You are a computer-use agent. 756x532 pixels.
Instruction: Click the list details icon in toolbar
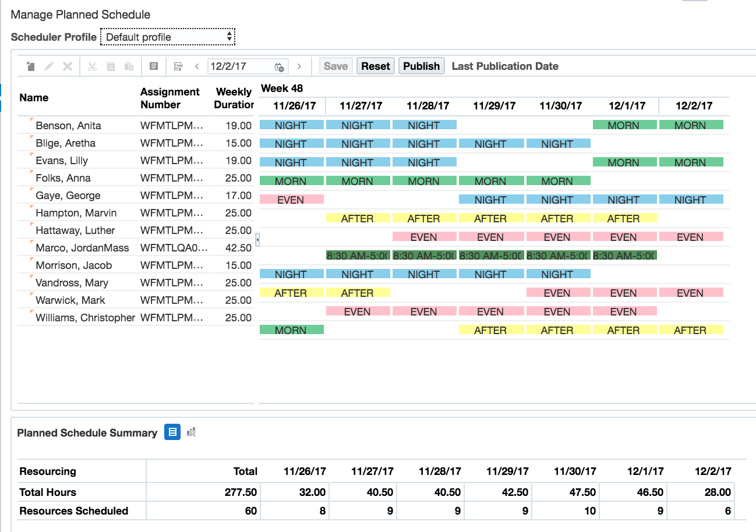click(154, 66)
